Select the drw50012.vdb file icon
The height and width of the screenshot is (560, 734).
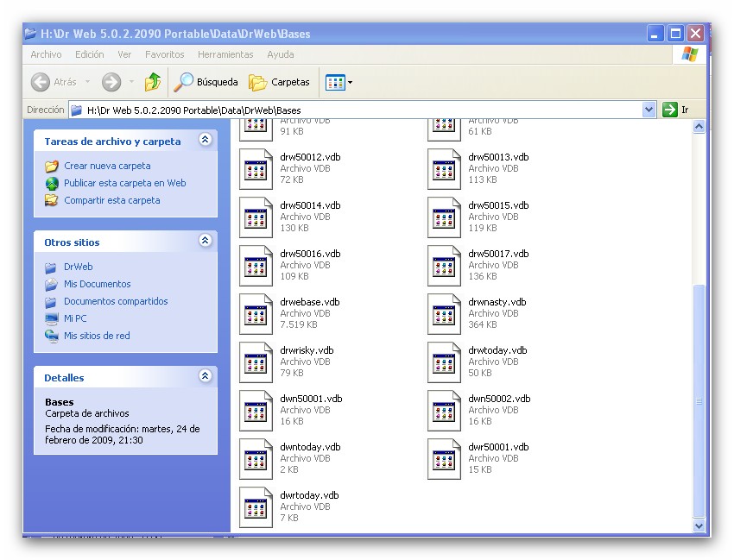256,169
